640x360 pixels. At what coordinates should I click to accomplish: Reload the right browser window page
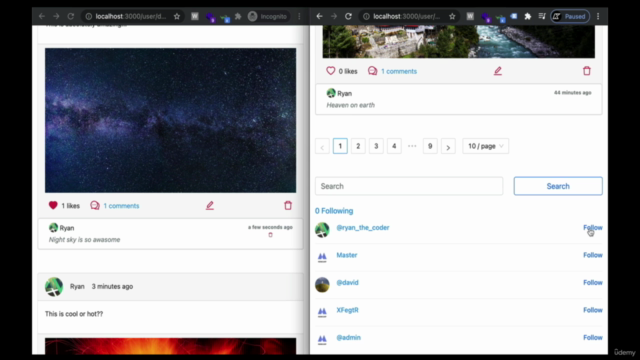(348, 16)
